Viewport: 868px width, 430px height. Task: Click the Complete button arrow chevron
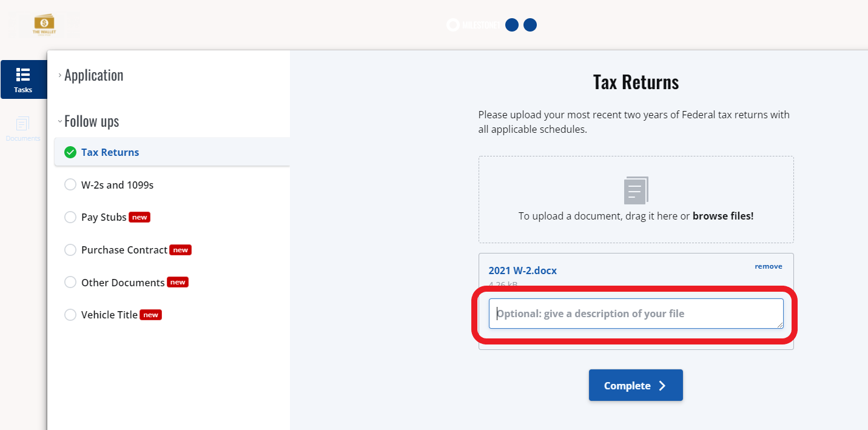pyautogui.click(x=662, y=386)
